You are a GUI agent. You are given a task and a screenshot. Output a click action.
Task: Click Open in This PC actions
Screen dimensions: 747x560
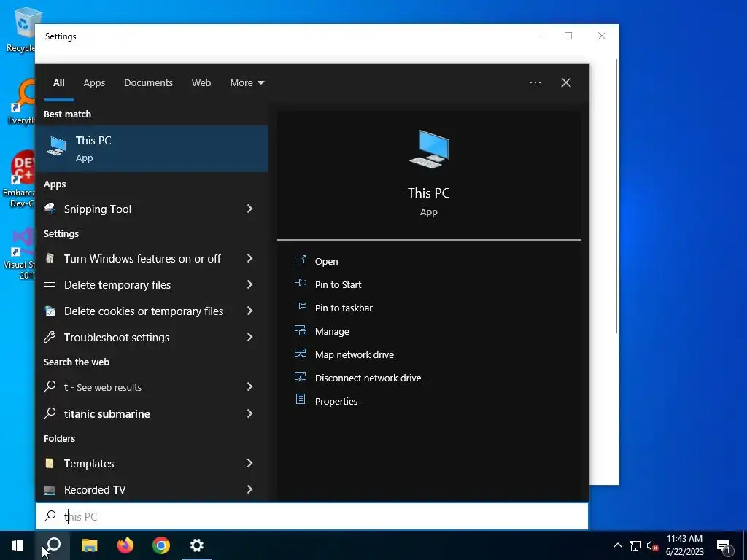tap(326, 262)
